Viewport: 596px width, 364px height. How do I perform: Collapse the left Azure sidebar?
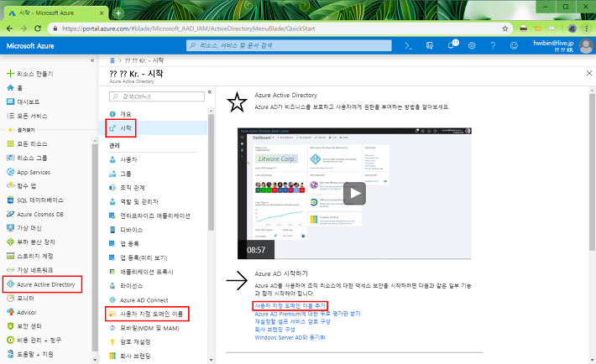(92, 60)
